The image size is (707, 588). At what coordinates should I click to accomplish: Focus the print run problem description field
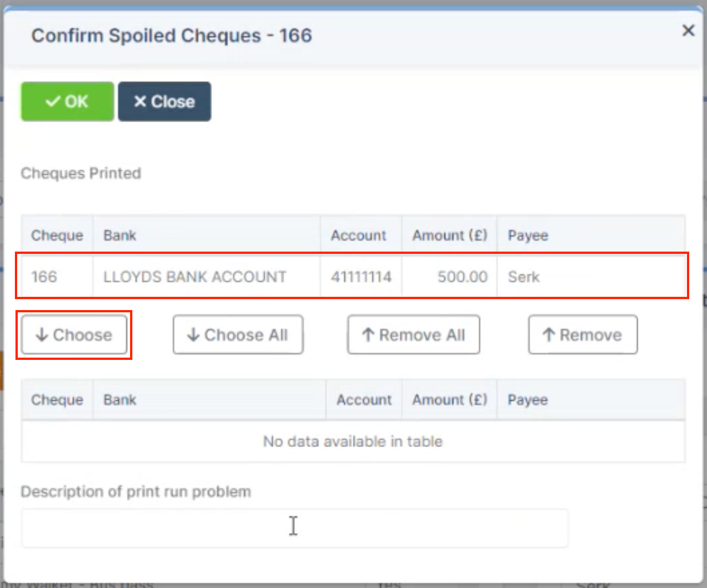point(295,528)
